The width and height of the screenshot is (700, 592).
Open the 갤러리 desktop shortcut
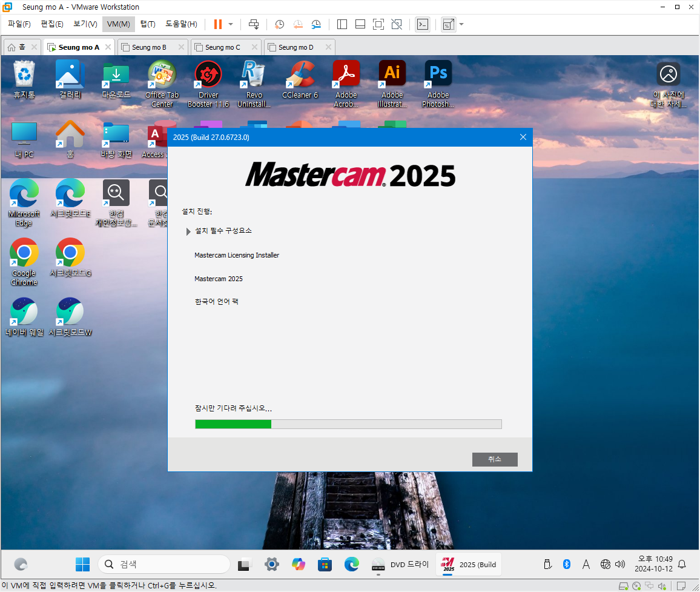(x=70, y=79)
